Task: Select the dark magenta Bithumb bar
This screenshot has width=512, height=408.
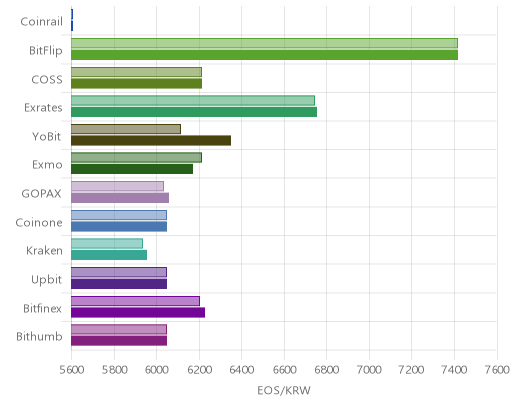Action: coord(119,341)
